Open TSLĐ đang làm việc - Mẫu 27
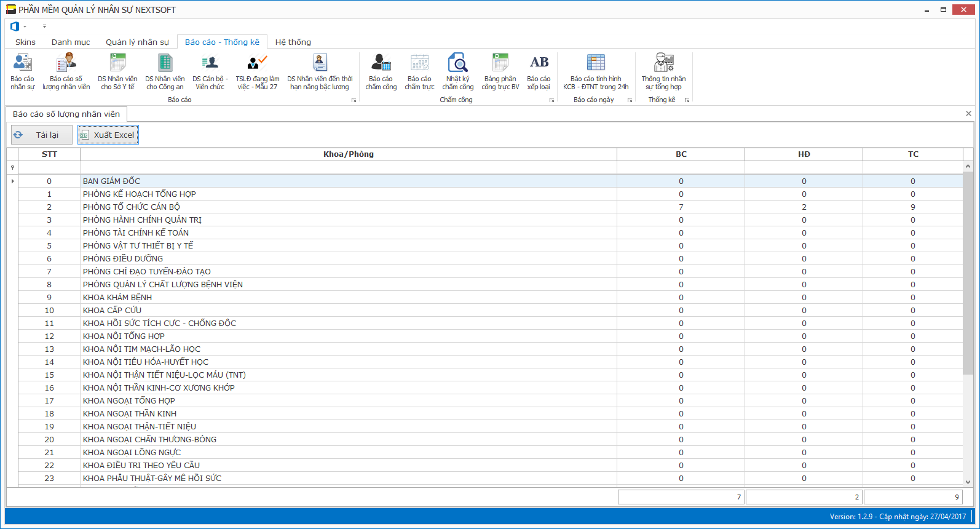Viewport: 980px width, 529px height. tap(258, 72)
